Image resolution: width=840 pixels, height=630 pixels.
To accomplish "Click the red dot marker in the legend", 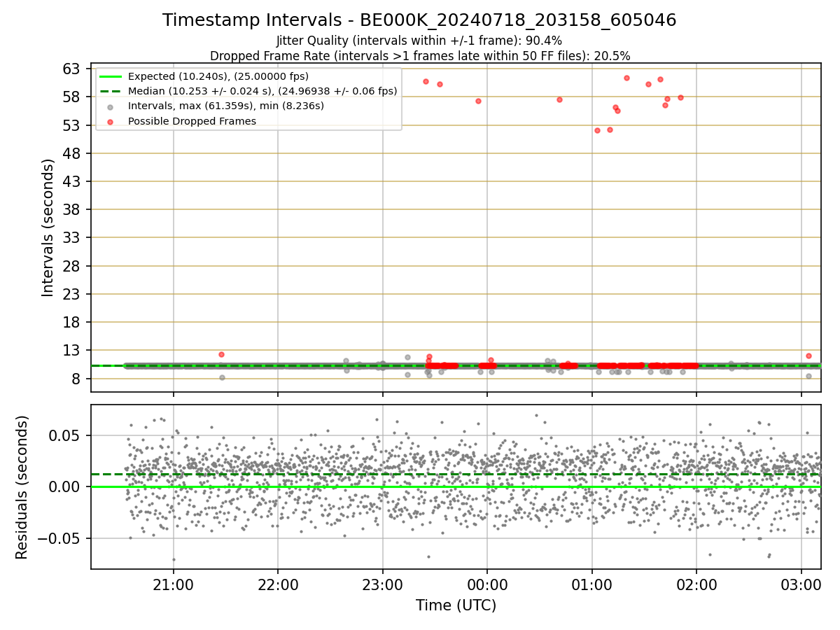I will point(111,121).
